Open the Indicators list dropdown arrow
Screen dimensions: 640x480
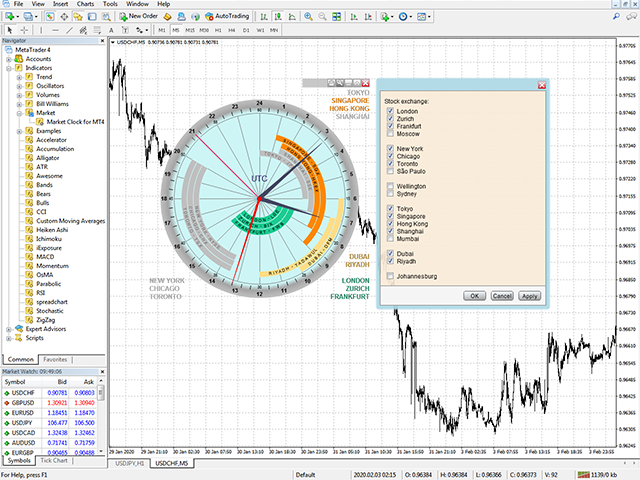point(392,17)
